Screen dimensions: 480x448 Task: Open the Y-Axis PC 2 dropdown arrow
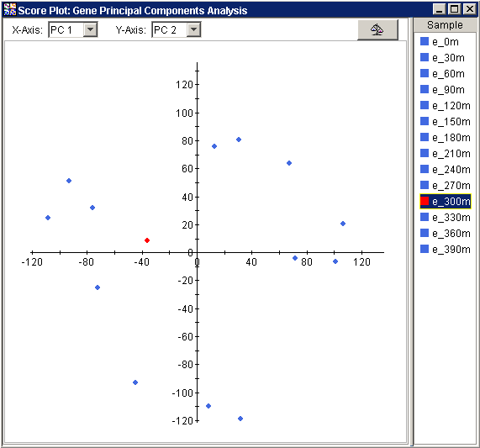click(x=194, y=29)
